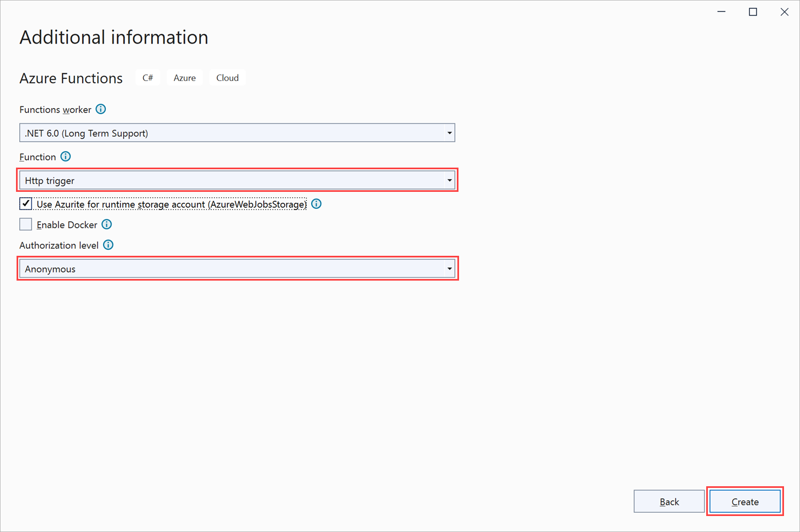Maximize the dialog window

coord(753,12)
